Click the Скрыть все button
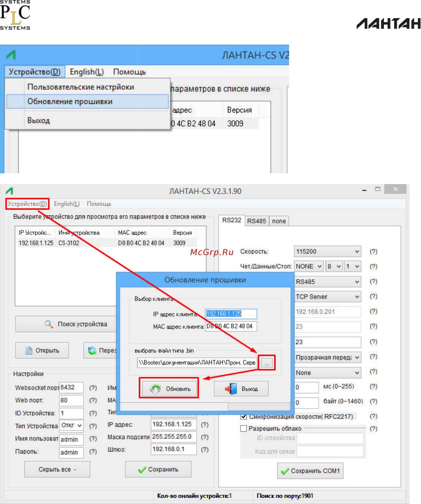The image size is (421, 504). click(57, 469)
